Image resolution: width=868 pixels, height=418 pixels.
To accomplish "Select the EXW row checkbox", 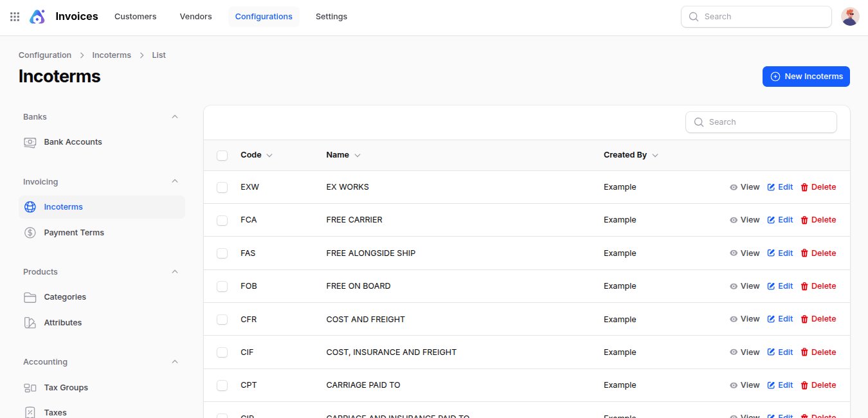I will click(x=222, y=187).
